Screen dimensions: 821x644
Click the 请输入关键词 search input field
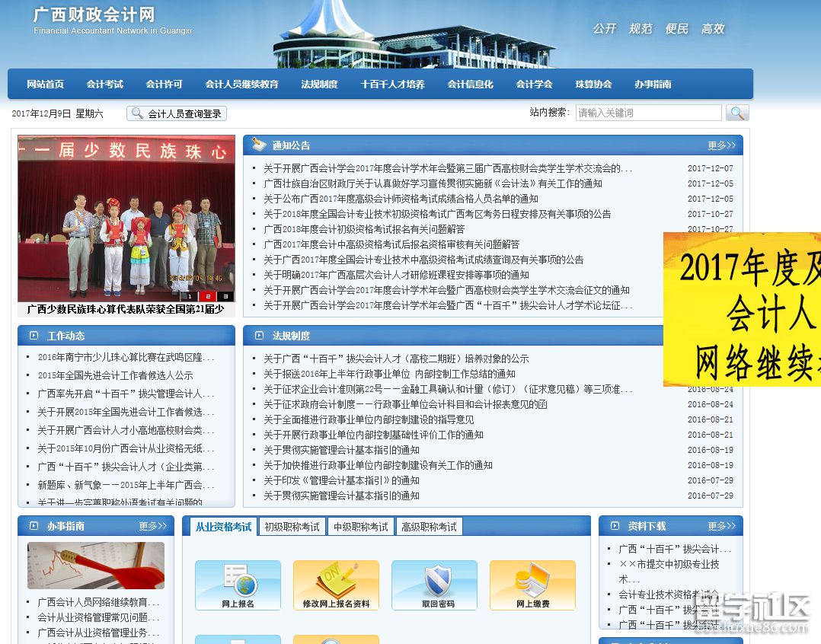(647, 113)
